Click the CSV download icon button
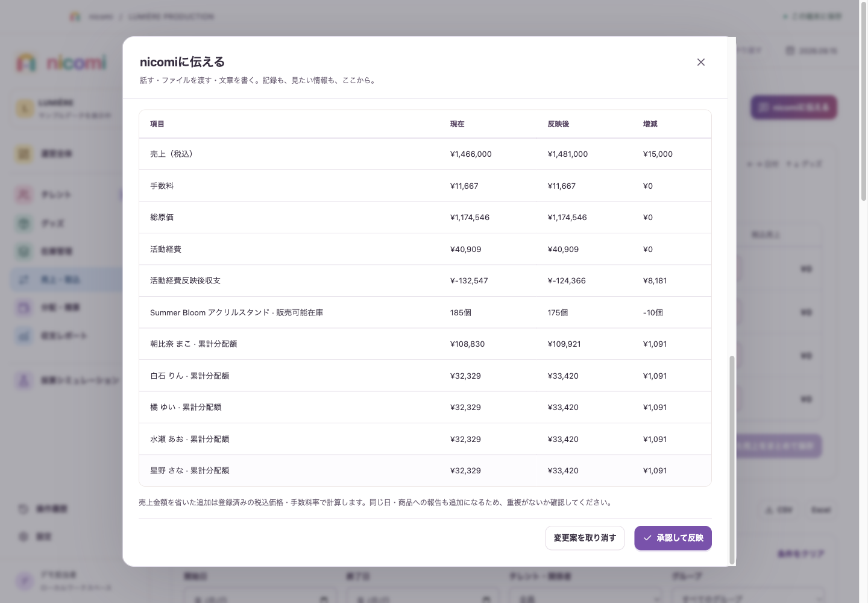This screenshot has height=603, width=868. point(778,510)
